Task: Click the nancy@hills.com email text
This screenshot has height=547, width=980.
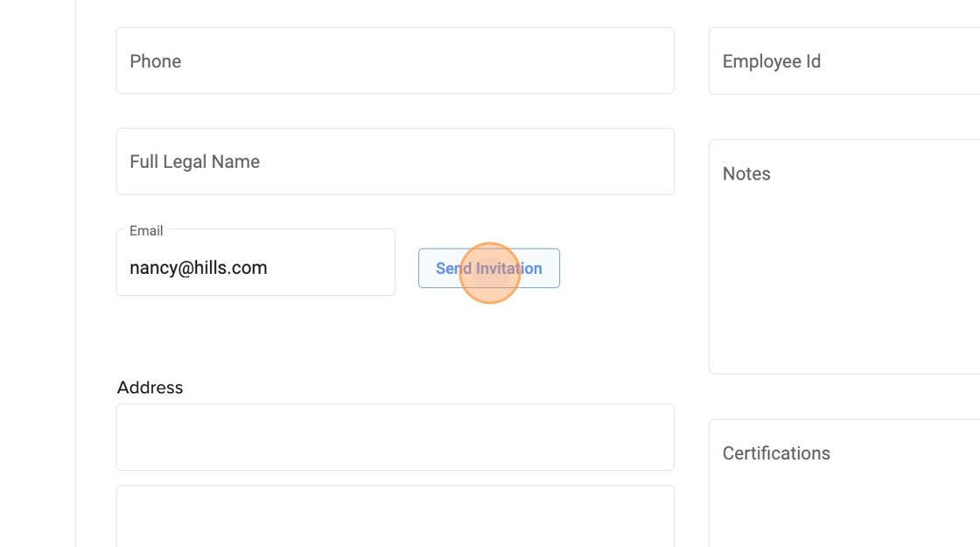Action: tap(199, 268)
